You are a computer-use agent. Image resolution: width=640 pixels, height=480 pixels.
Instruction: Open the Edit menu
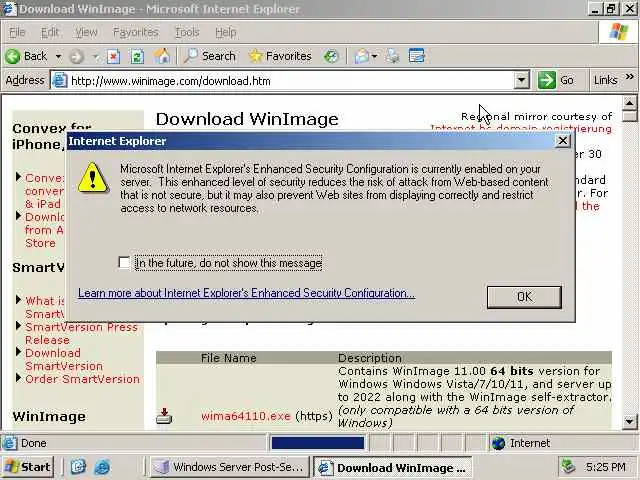point(50,32)
